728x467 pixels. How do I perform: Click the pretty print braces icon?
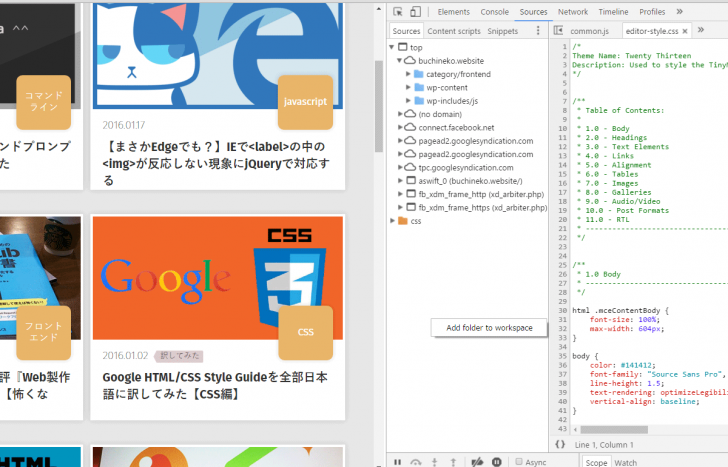point(560,444)
